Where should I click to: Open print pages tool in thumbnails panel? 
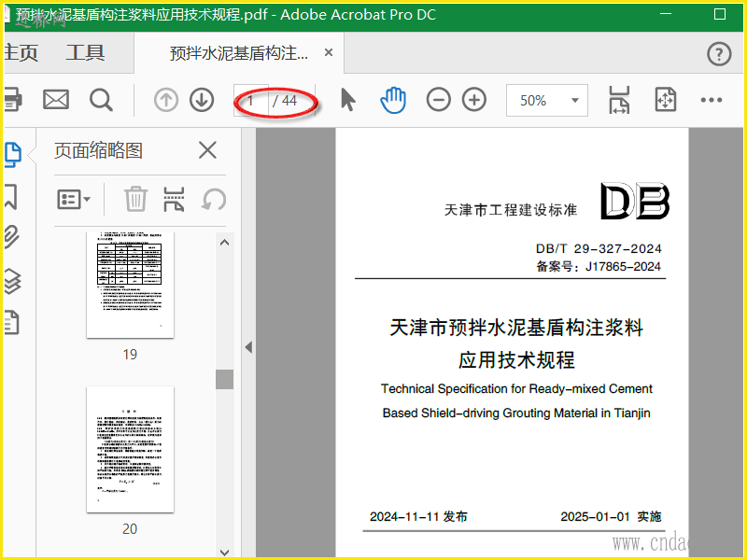(174, 199)
